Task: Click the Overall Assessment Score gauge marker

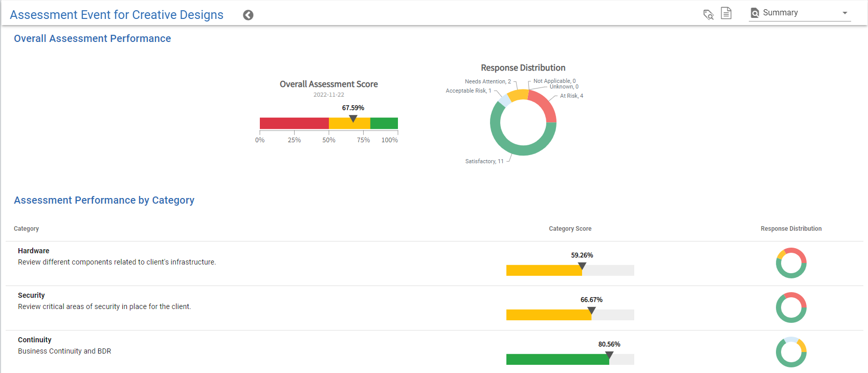Action: (x=353, y=119)
